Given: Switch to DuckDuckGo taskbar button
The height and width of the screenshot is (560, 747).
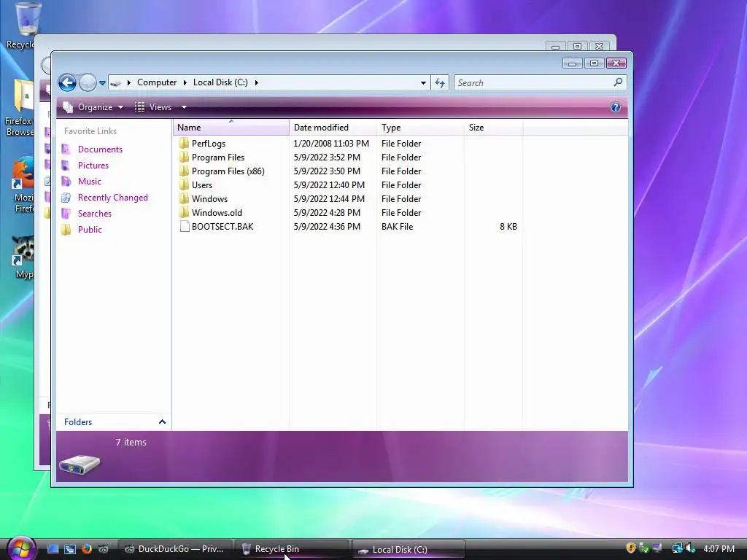Looking at the screenshot, I should pyautogui.click(x=174, y=549).
